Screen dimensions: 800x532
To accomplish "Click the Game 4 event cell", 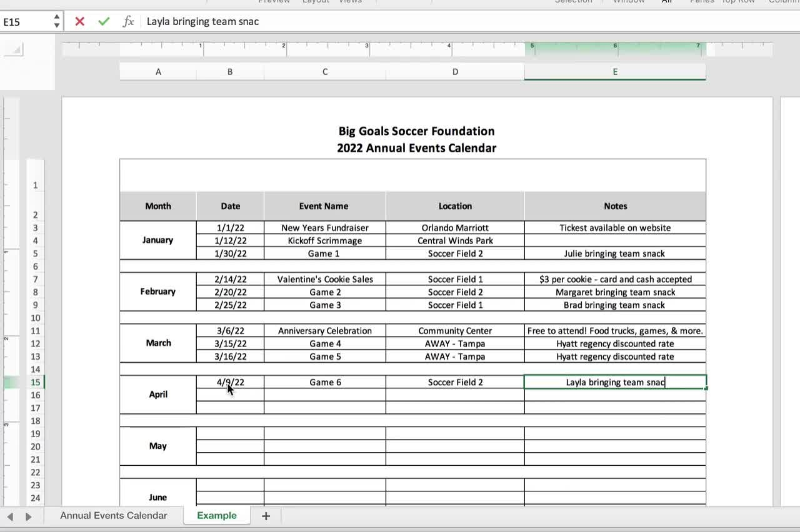I will tap(325, 343).
